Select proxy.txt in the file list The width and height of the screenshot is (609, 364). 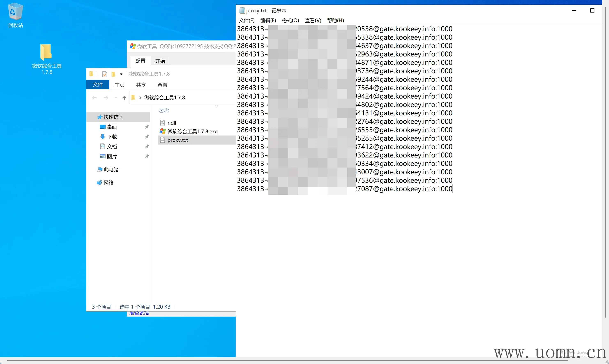coord(178,140)
